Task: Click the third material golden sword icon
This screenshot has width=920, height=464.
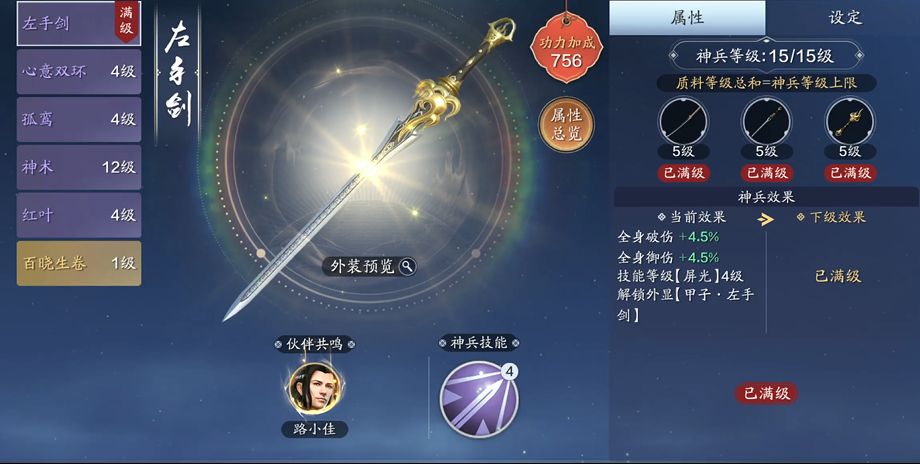Action: click(850, 122)
